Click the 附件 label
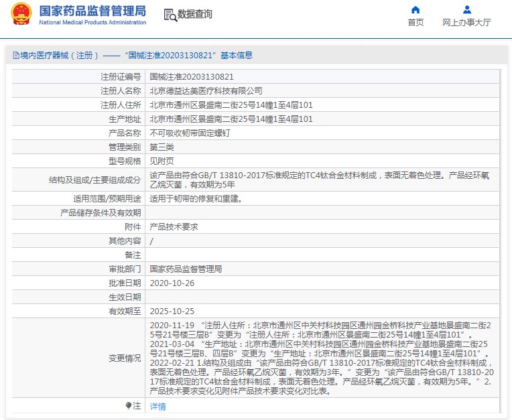The width and height of the screenshot is (512, 420). tap(133, 227)
